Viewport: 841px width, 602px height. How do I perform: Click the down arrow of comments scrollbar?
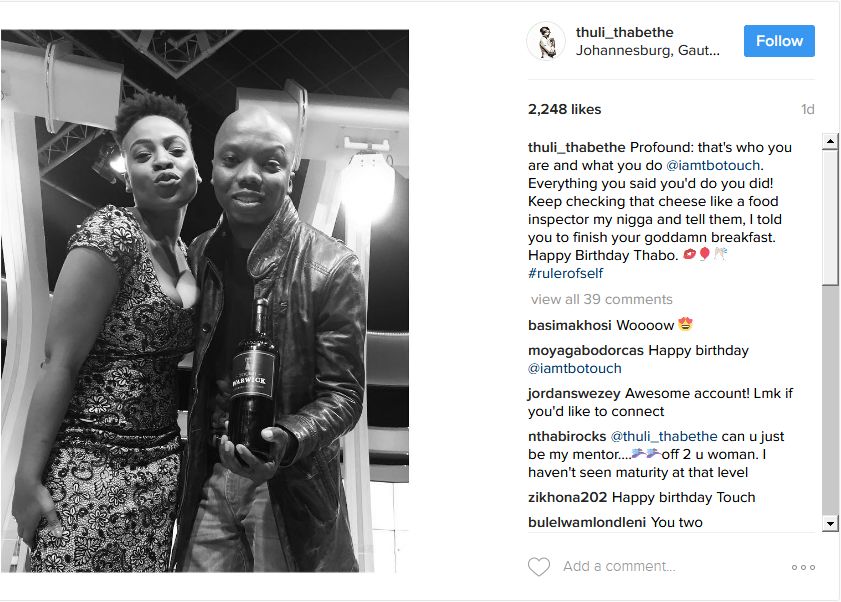coord(830,523)
